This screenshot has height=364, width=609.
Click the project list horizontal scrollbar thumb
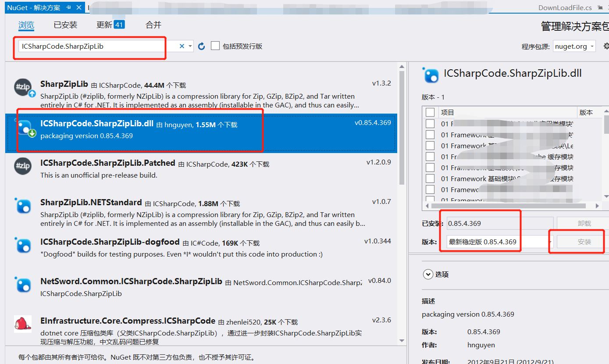pos(509,206)
